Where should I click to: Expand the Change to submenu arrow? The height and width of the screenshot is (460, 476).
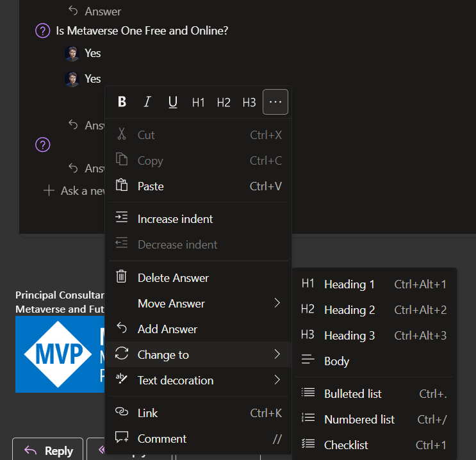coord(277,354)
